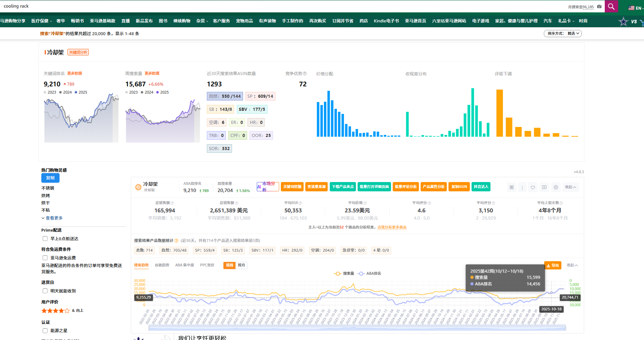Expand 查看更多 in shopping inspiration list
This screenshot has height=340, width=644.
pyautogui.click(x=54, y=218)
